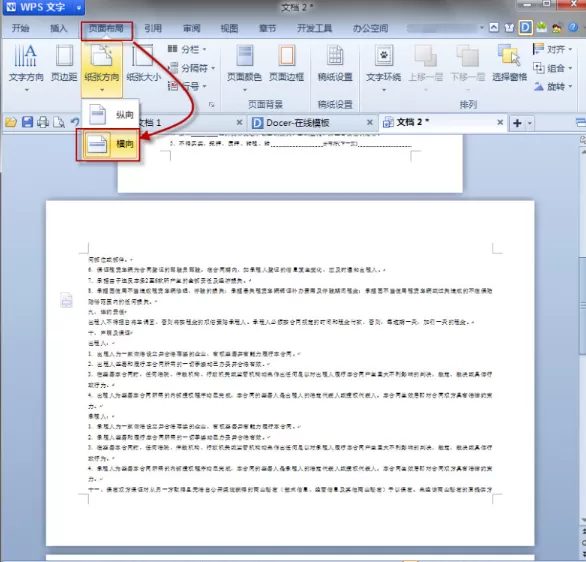The image size is (586, 562).
Task: Switch to the 开发工具 ribbon tab
Action: [x=314, y=28]
